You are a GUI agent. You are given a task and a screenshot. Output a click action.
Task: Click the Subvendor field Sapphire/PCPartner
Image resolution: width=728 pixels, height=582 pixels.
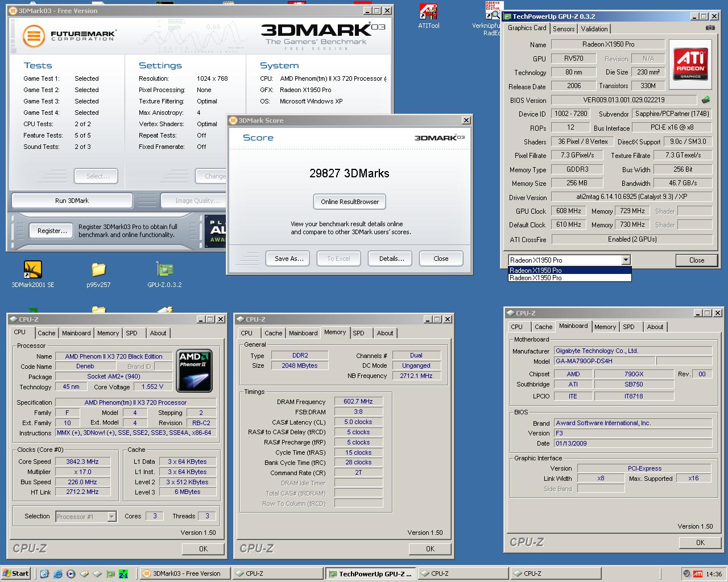672,114
